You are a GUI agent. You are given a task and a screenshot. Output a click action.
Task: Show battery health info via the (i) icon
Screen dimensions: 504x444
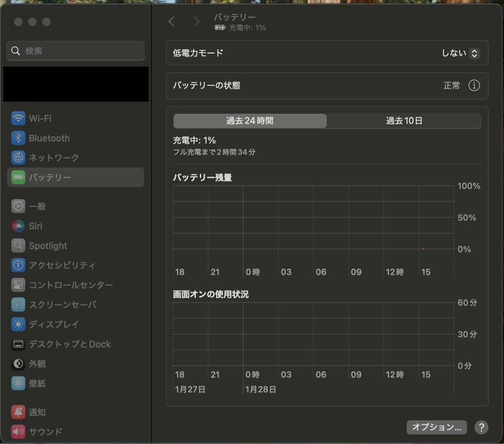474,85
